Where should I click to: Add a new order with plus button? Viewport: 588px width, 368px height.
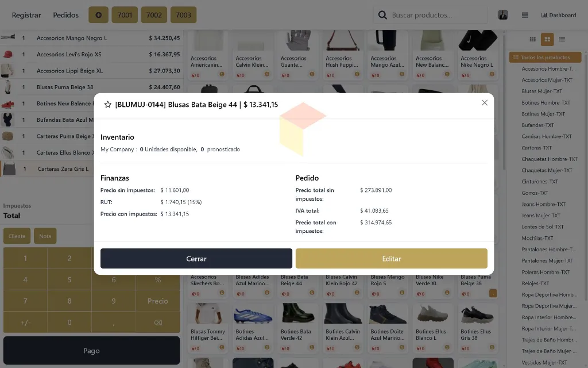point(98,15)
